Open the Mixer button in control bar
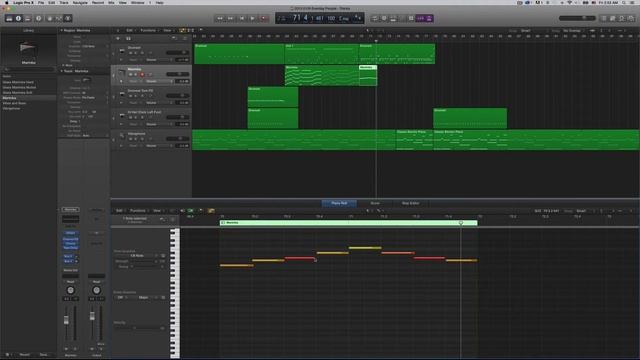 pyautogui.click(x=59, y=18)
